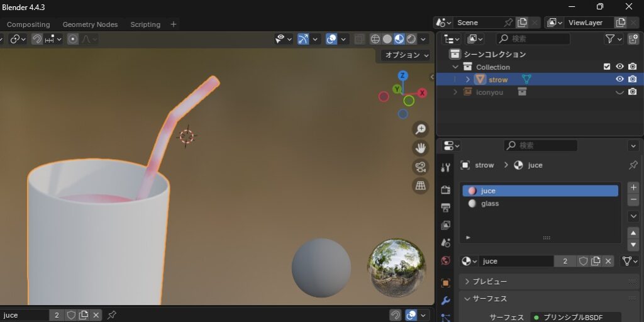Disable strow render camera toggle
Screen dimensions: 644x322
(633, 79)
